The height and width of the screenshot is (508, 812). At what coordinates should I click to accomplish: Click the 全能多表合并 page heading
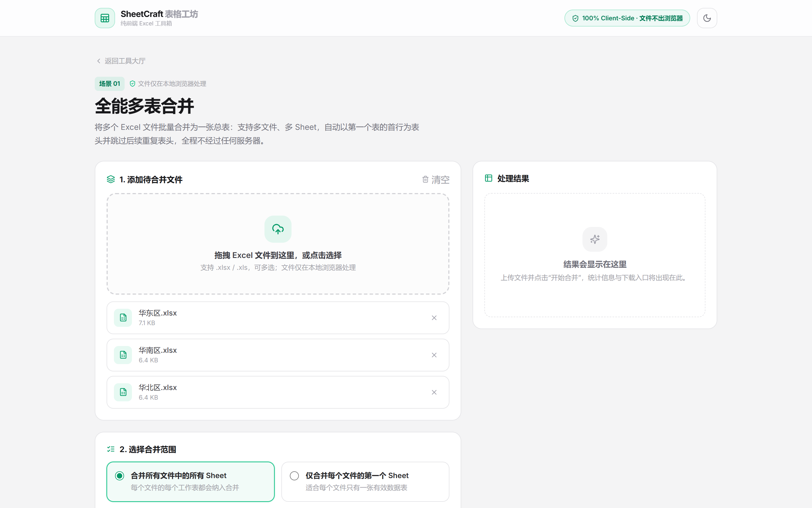[x=144, y=106]
